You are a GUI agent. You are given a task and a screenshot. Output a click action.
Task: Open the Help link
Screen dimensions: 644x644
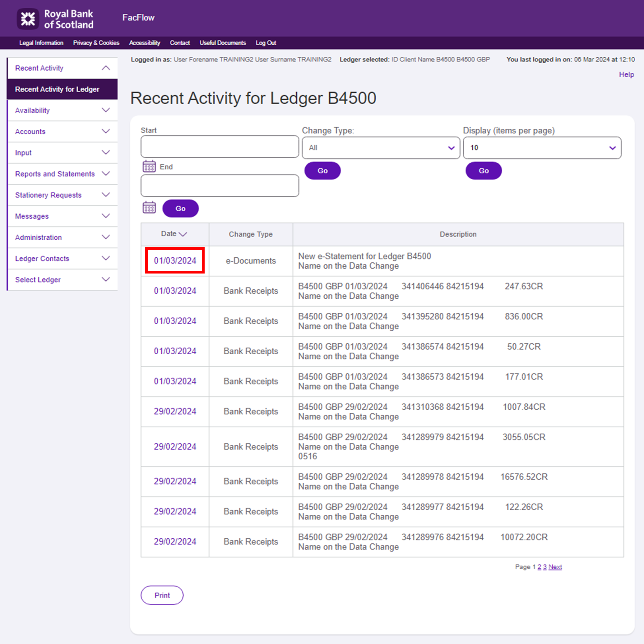point(626,75)
